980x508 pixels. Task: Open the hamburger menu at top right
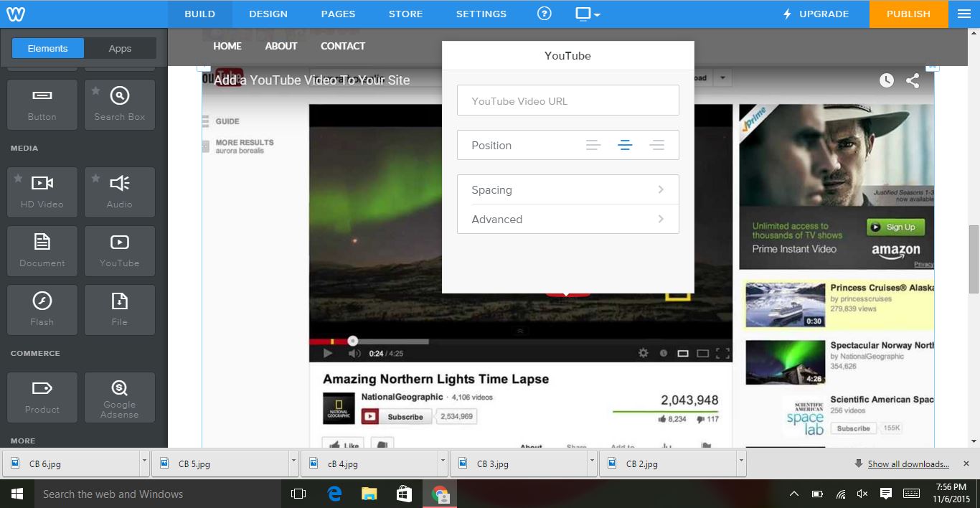pyautogui.click(x=963, y=14)
